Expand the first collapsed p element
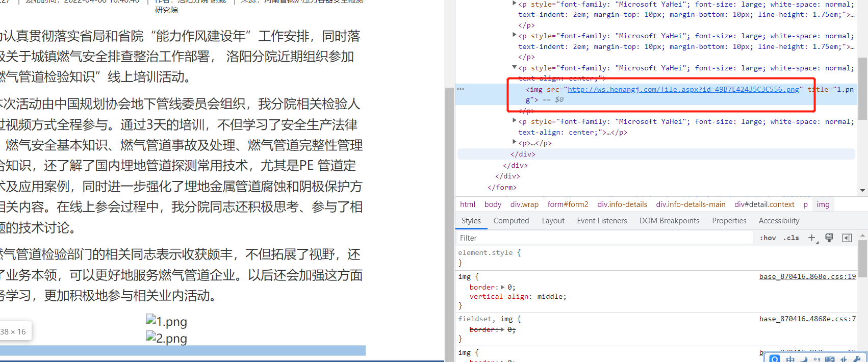868x362 pixels. [515, 4]
